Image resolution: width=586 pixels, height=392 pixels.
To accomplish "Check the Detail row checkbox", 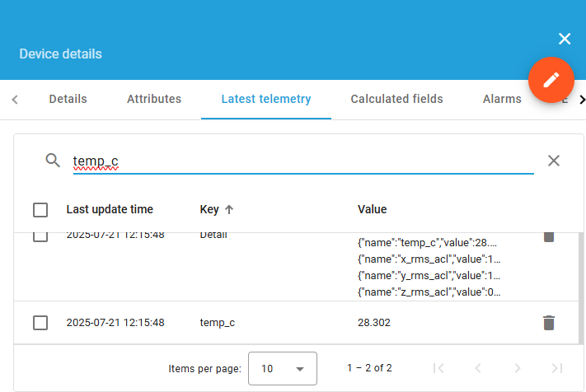I will tap(40, 237).
